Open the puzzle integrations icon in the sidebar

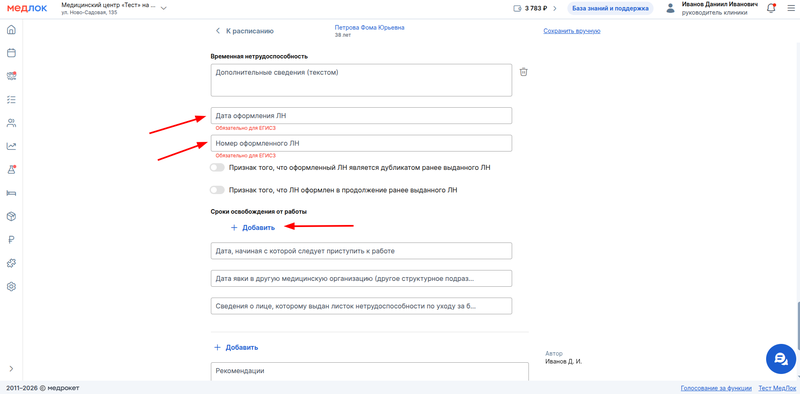(11, 263)
